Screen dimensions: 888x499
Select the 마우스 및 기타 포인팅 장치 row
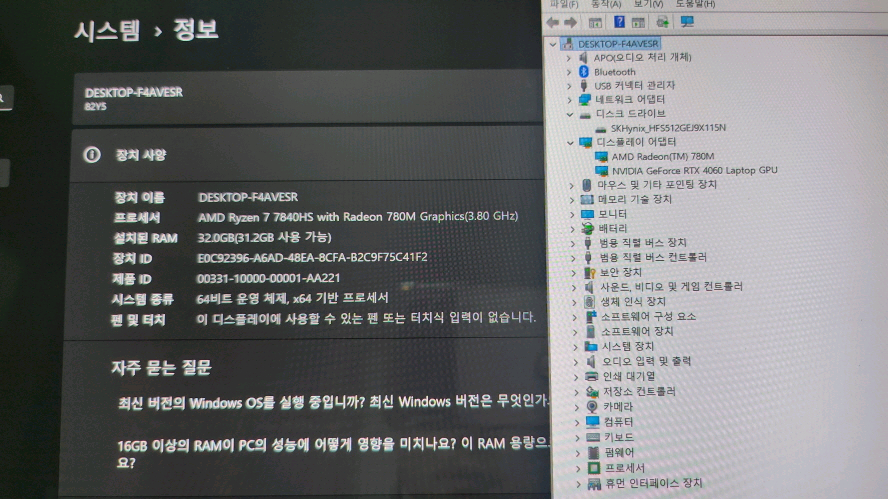click(657, 185)
